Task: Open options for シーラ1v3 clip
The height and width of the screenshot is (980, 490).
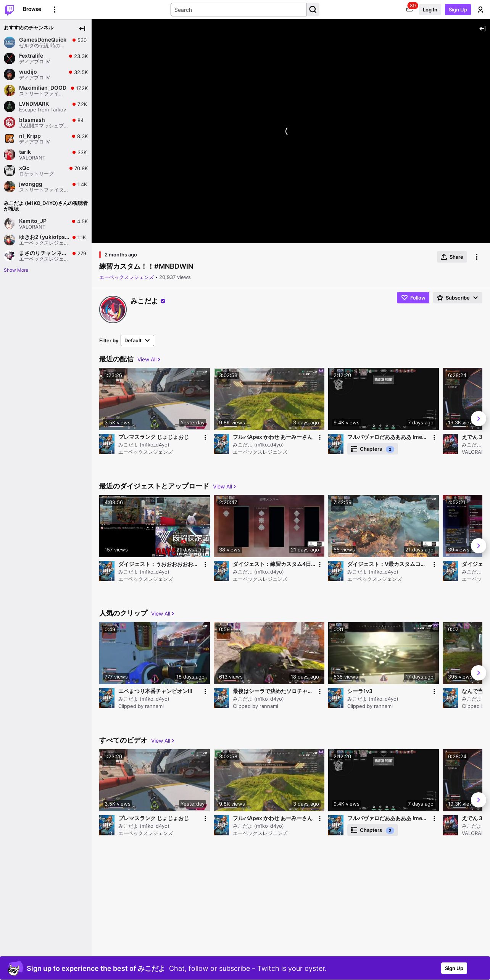Action: tap(434, 691)
